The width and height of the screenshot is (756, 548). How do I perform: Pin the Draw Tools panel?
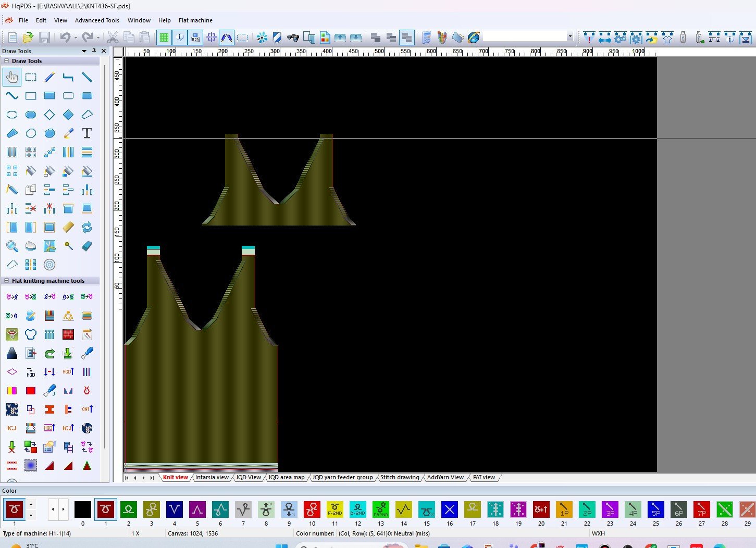[94, 51]
